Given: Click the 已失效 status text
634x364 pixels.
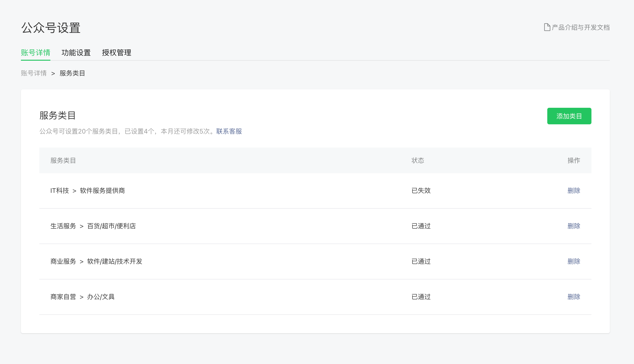Looking at the screenshot, I should coord(421,191).
